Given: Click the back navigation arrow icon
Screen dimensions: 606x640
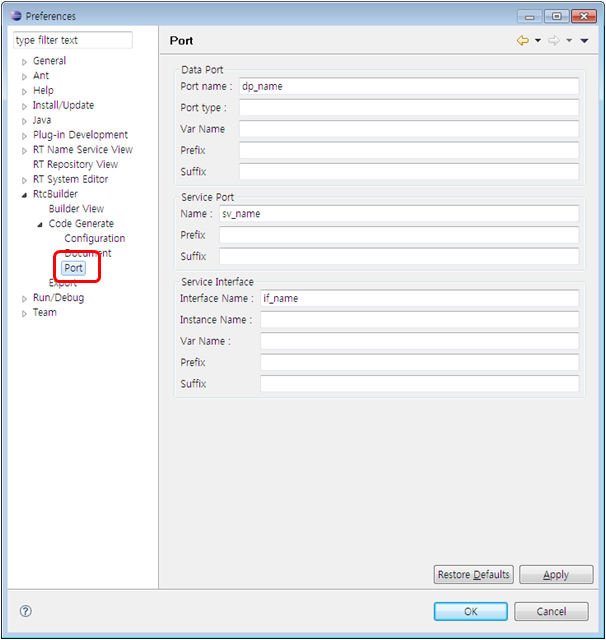Looking at the screenshot, I should [522, 41].
